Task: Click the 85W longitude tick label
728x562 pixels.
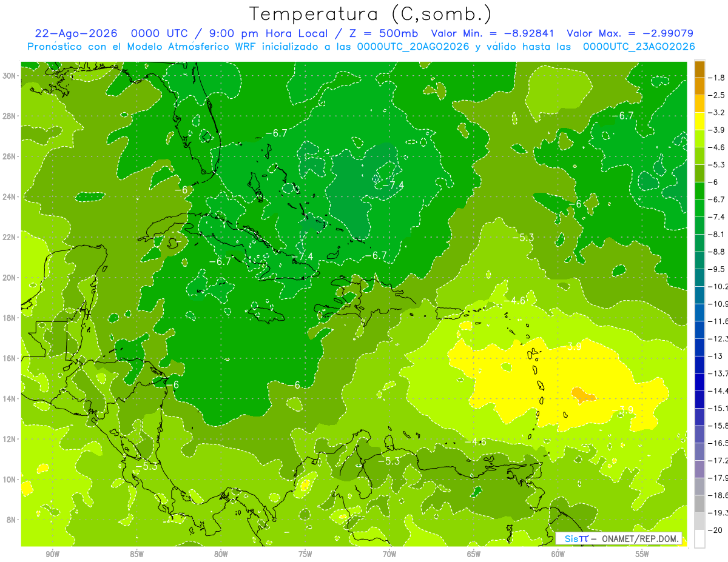Action: coord(136,555)
